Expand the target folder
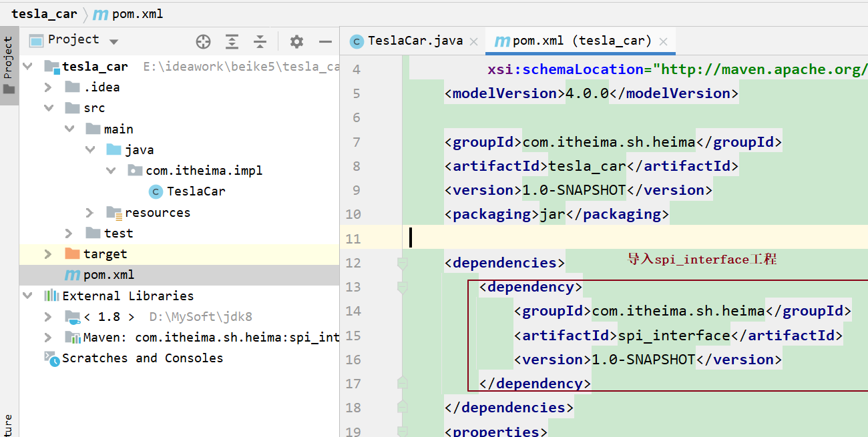 pos(48,254)
